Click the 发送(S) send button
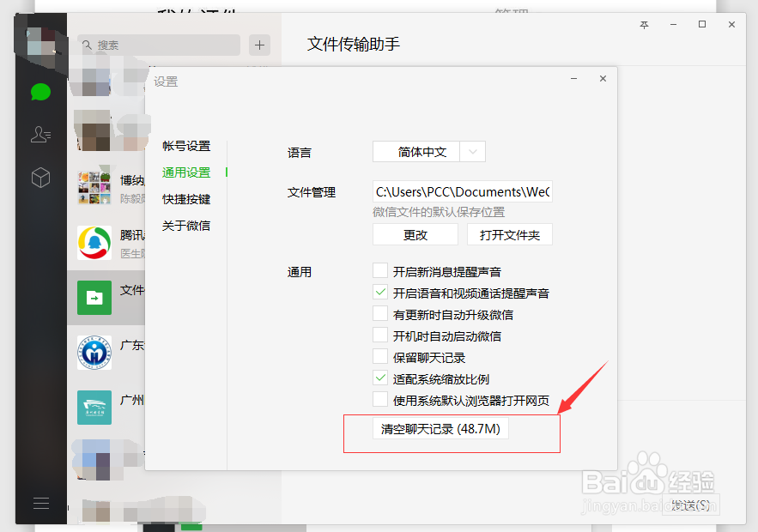Viewport: 758px width, 532px height. (x=690, y=505)
